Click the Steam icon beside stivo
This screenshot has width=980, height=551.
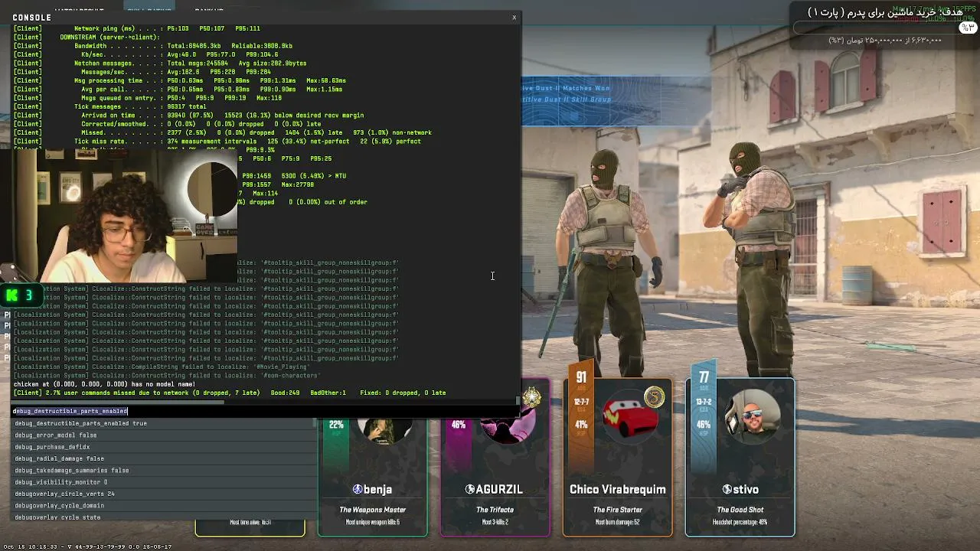[727, 489]
